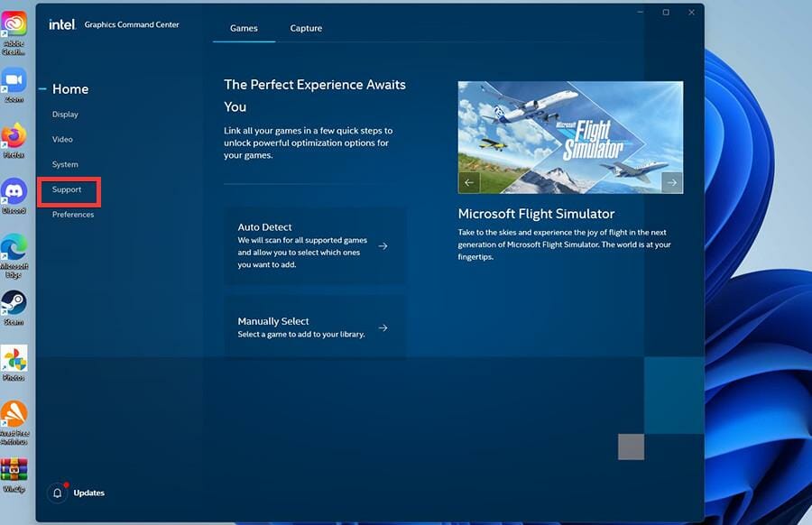Image resolution: width=812 pixels, height=525 pixels.
Task: Open the Microsoft Flight Simulator banner image
Action: [x=571, y=137]
